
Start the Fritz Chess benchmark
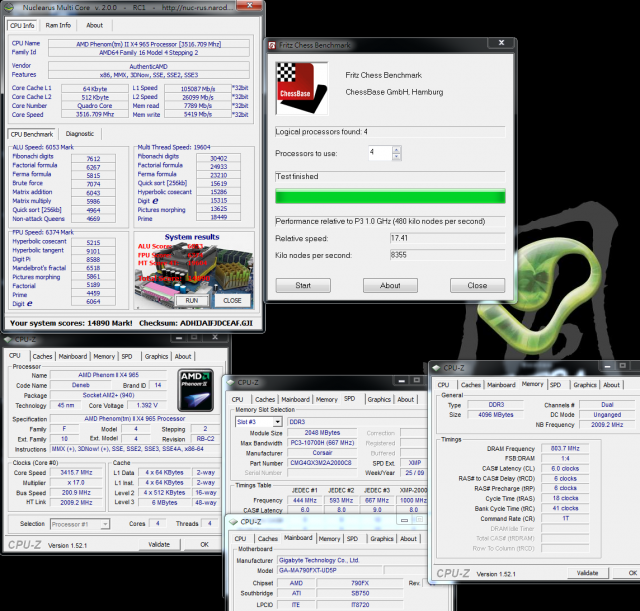click(x=303, y=285)
